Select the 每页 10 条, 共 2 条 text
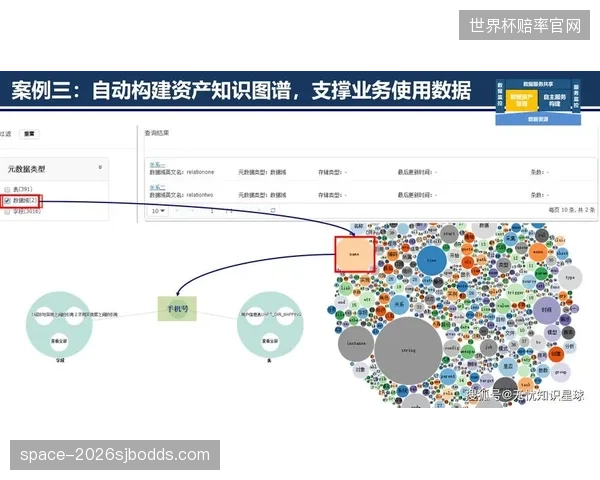 tap(572, 210)
